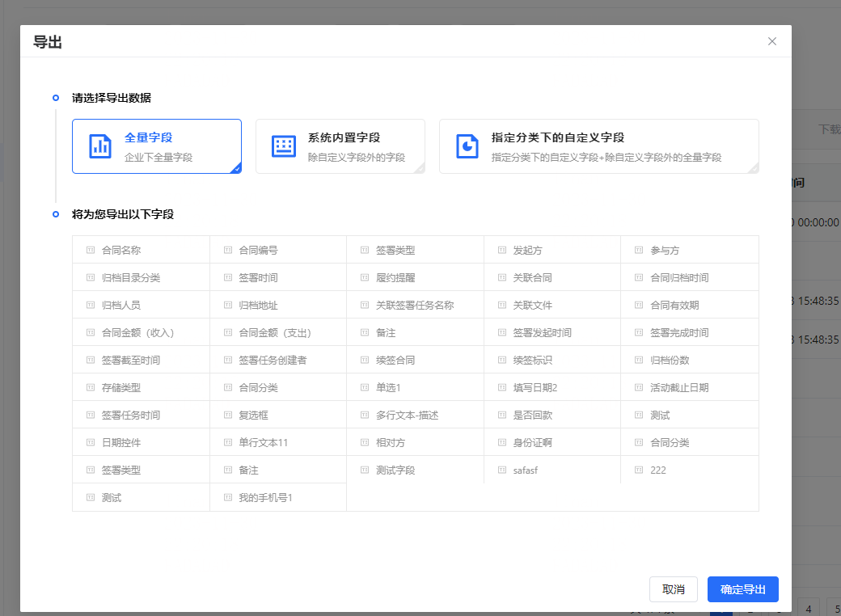The height and width of the screenshot is (616, 841).
Task: Click the 请选择导出数据 step heading
Action: [x=112, y=98]
